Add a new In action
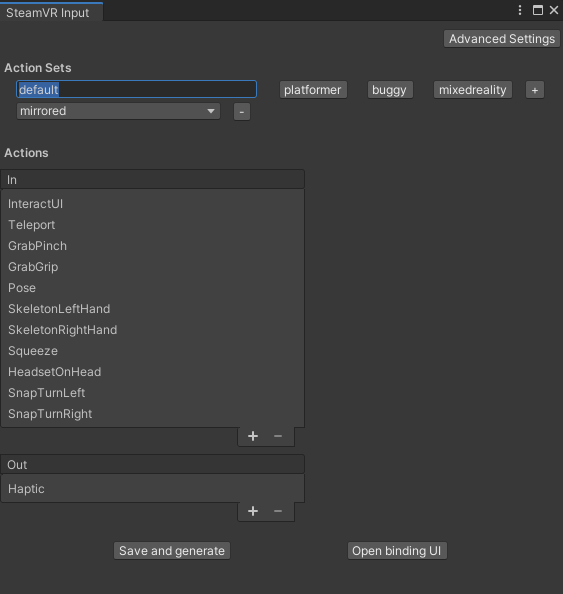Viewport: 563px width, 594px height. point(253,436)
